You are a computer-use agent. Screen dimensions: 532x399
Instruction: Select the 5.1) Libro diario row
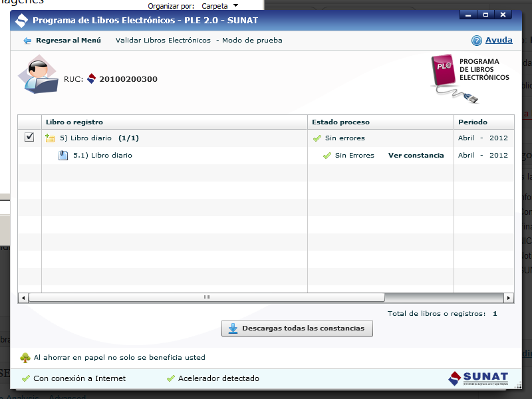(266, 156)
